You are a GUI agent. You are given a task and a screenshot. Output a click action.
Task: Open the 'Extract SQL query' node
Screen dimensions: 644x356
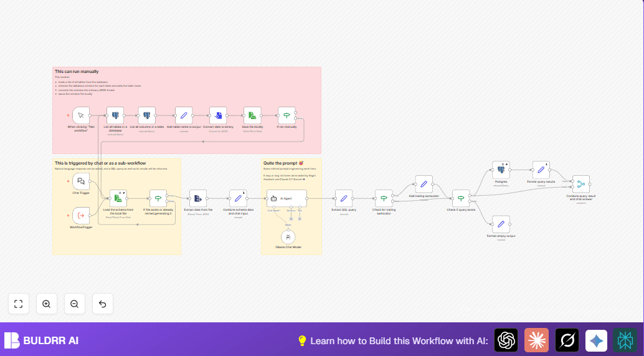pyautogui.click(x=344, y=198)
